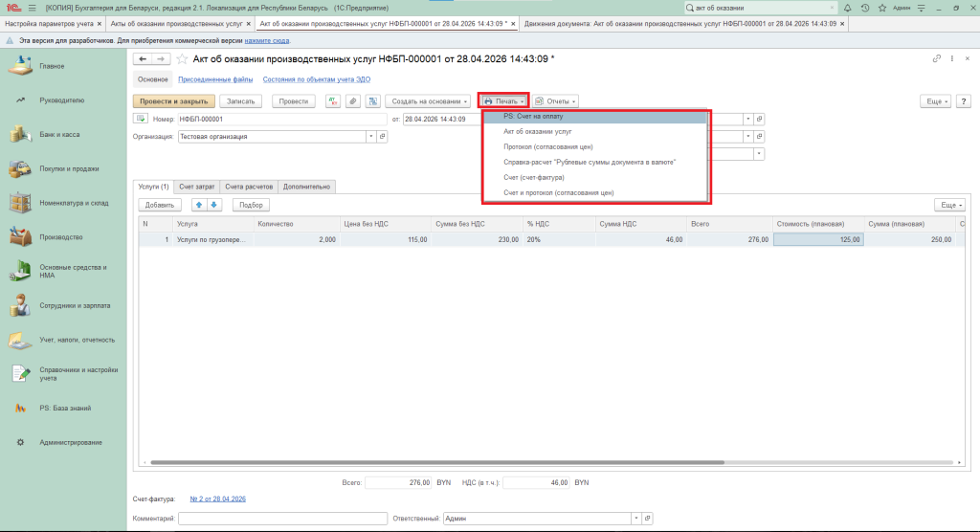Open history clock icon in title bar
This screenshot has height=532, width=980.
(x=865, y=8)
